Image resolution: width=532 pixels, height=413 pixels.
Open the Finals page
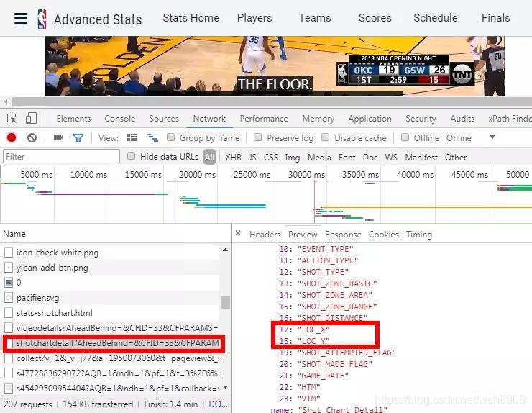coord(496,18)
